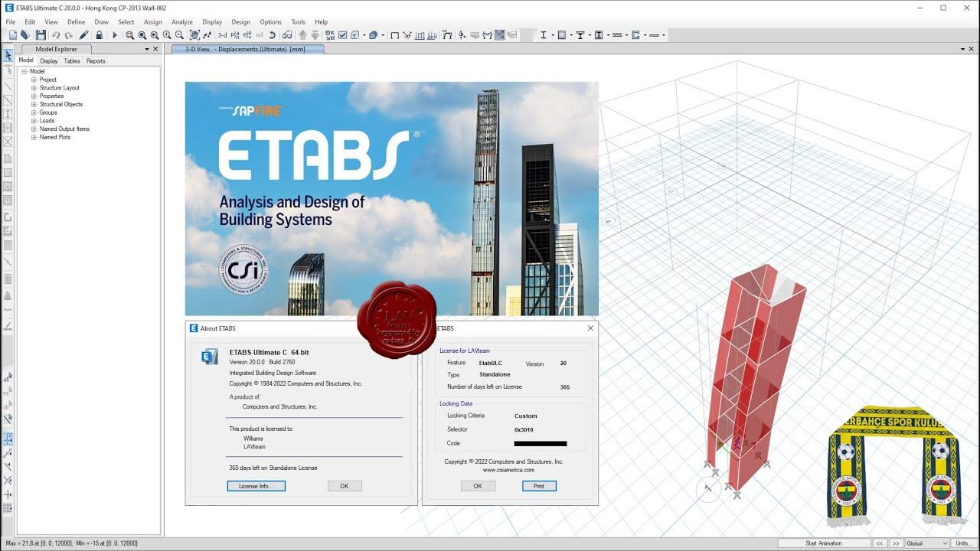Toggle the model lock padlock icon
The height and width of the screenshot is (551, 980).
pos(100,34)
